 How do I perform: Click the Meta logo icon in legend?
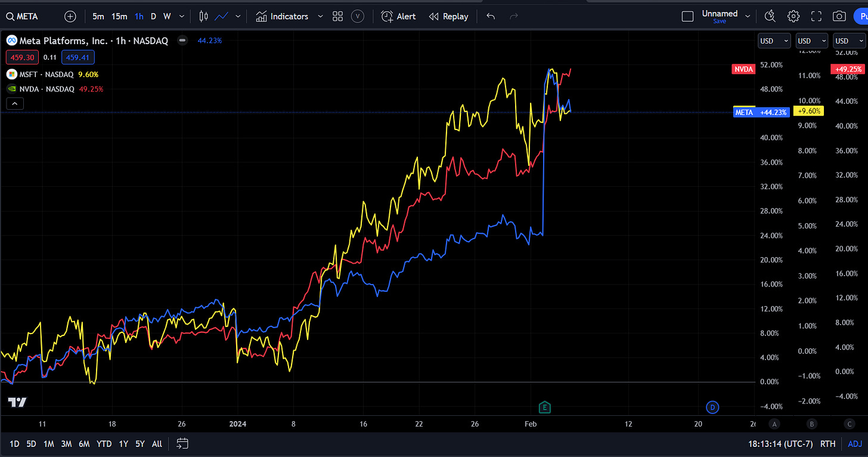pyautogui.click(x=11, y=41)
